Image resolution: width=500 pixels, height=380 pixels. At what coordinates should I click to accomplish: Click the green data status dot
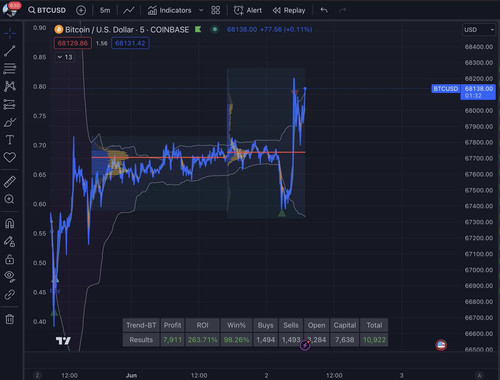[x=215, y=29]
